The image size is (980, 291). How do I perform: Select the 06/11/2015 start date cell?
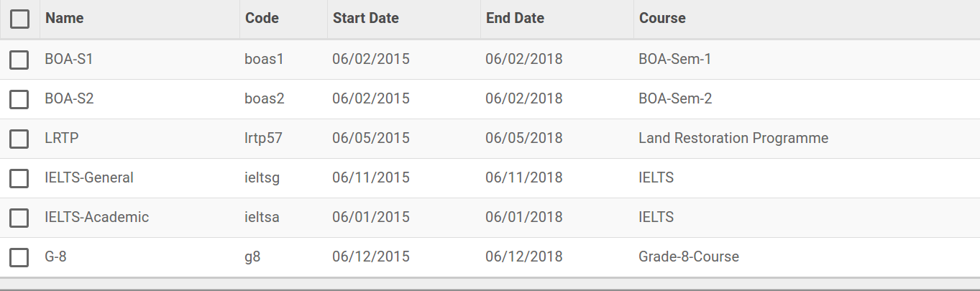click(371, 178)
